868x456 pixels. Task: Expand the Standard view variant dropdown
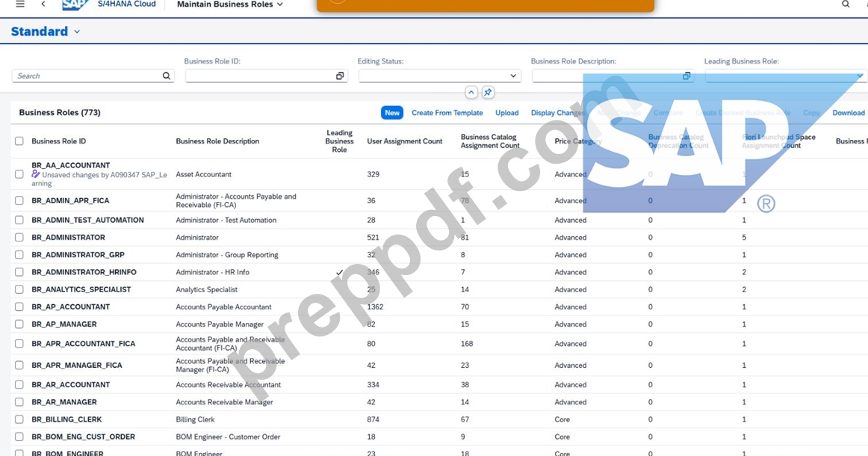click(x=77, y=31)
